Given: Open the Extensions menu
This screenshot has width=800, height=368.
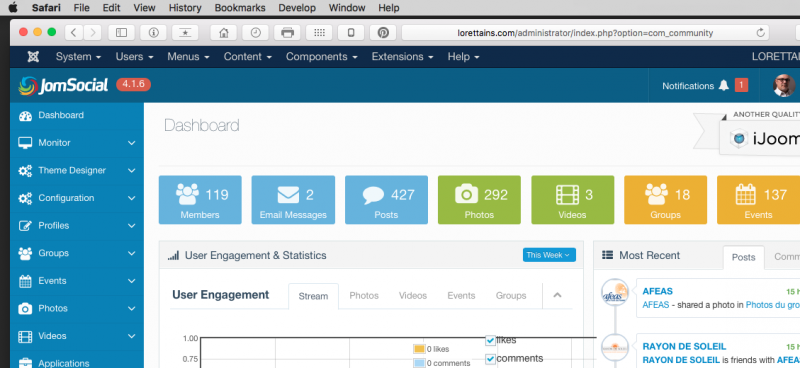Looking at the screenshot, I should tap(402, 57).
